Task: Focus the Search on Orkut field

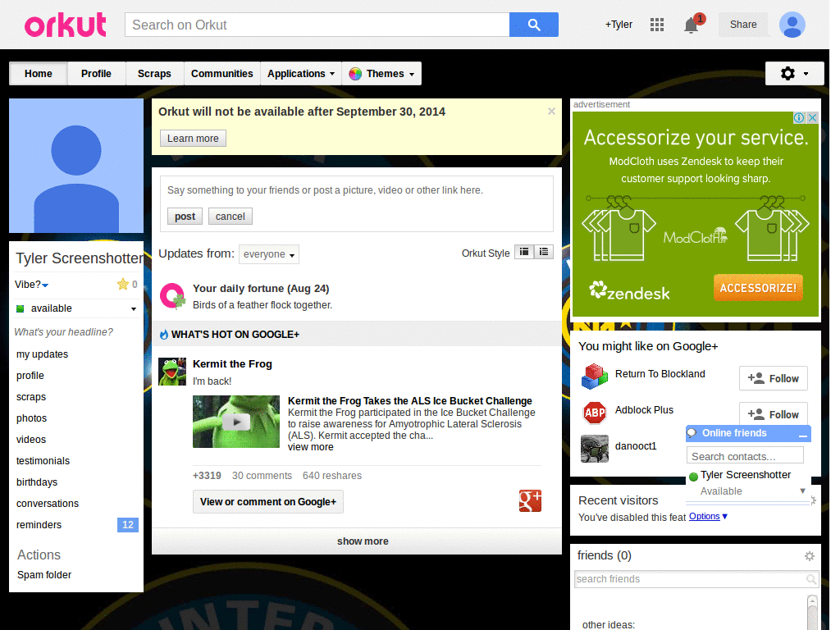Action: [x=317, y=25]
